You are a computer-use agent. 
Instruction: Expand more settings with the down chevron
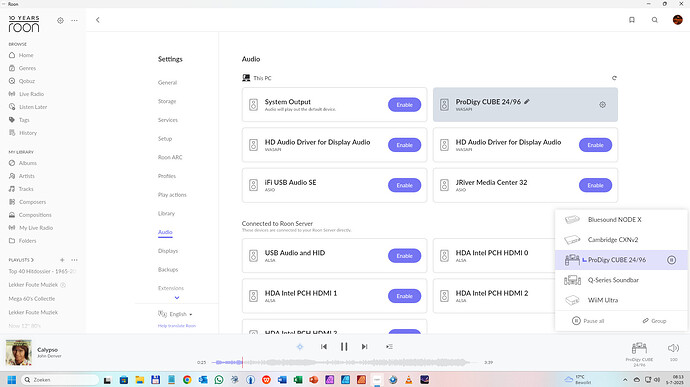coord(177,298)
